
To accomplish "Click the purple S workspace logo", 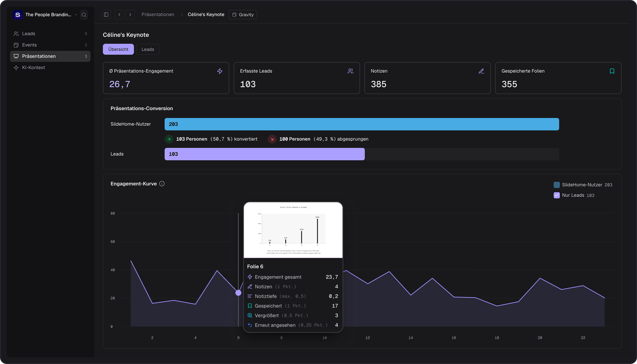I will (18, 15).
